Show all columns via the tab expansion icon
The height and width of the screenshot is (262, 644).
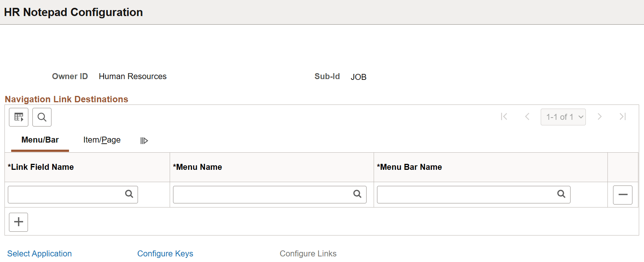tap(144, 140)
